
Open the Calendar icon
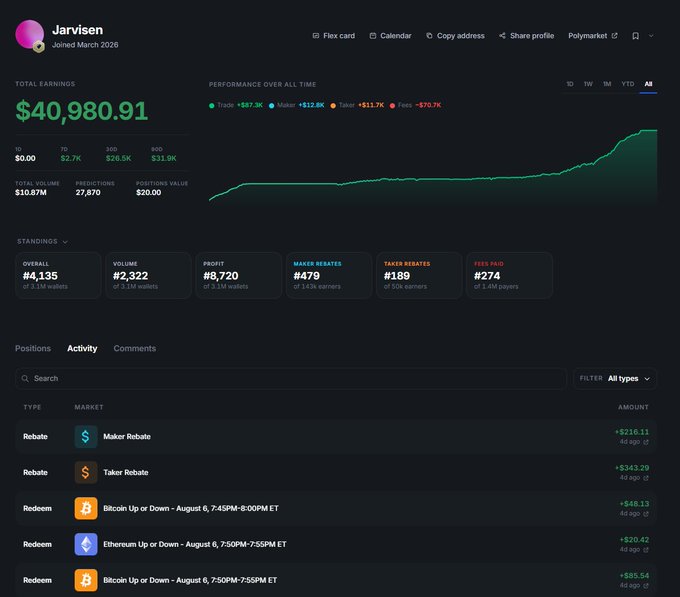373,36
